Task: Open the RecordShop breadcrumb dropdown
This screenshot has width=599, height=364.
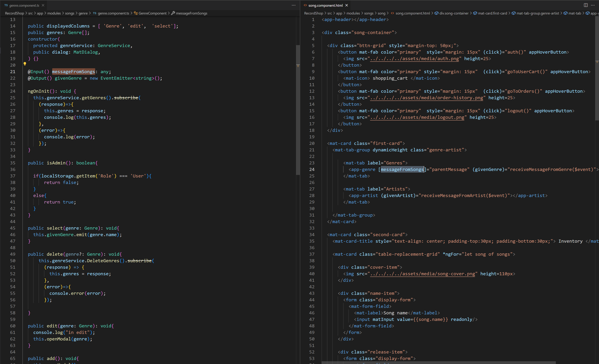Action: pyautogui.click(x=14, y=13)
